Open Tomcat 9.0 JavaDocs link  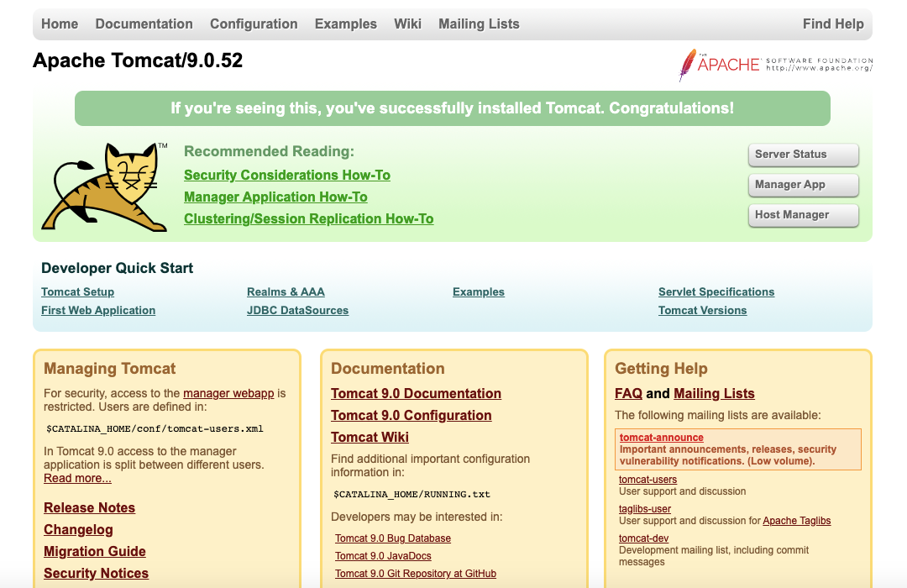pos(383,555)
